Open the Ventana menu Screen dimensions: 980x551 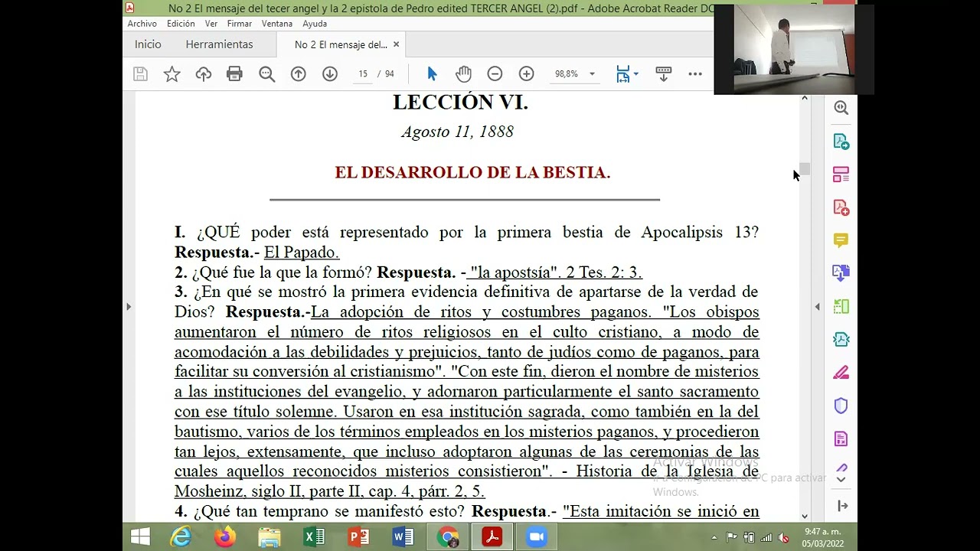point(277,24)
